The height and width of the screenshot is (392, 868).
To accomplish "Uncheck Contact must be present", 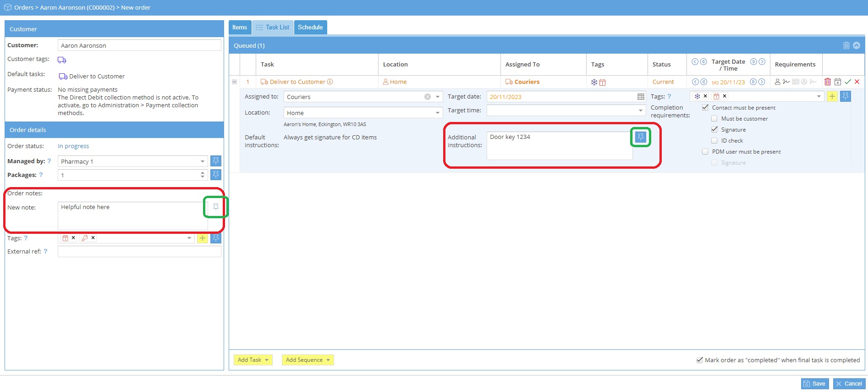I will pos(705,108).
